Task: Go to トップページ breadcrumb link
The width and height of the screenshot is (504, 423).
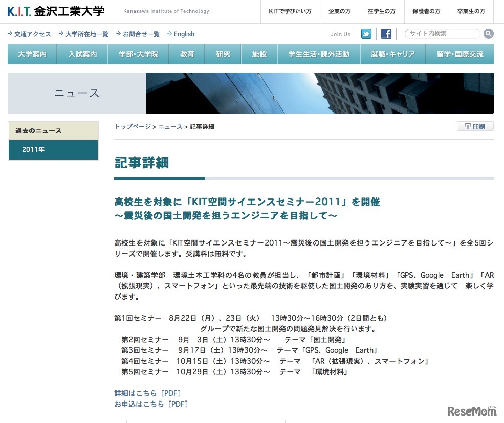Action: tap(133, 127)
